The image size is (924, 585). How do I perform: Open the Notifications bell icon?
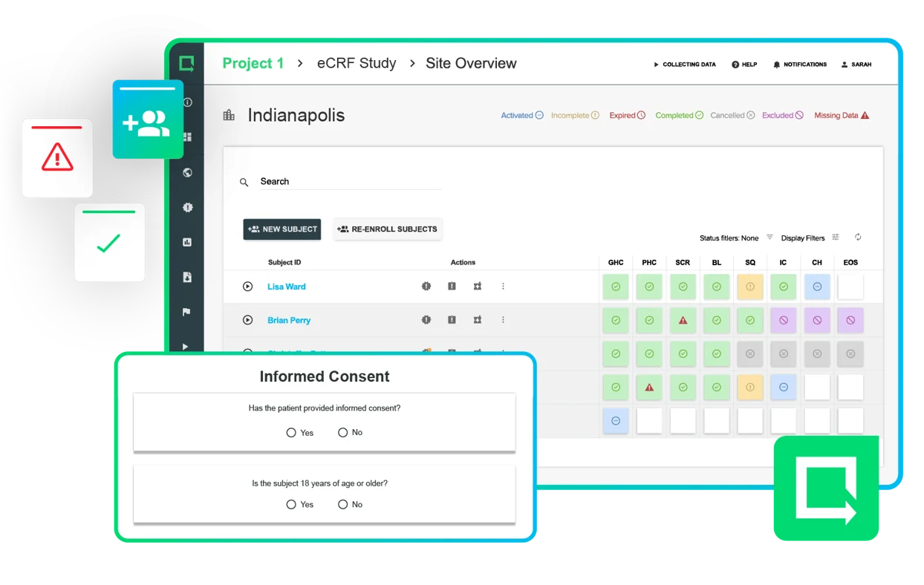tap(800, 65)
